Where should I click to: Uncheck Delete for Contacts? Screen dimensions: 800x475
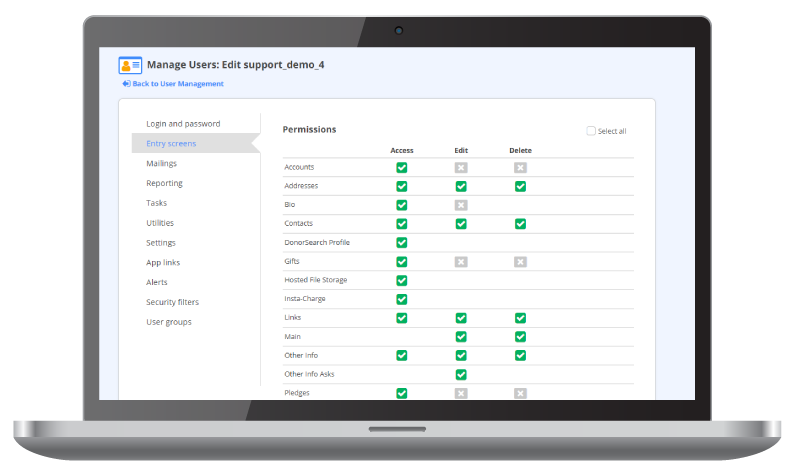click(x=520, y=224)
